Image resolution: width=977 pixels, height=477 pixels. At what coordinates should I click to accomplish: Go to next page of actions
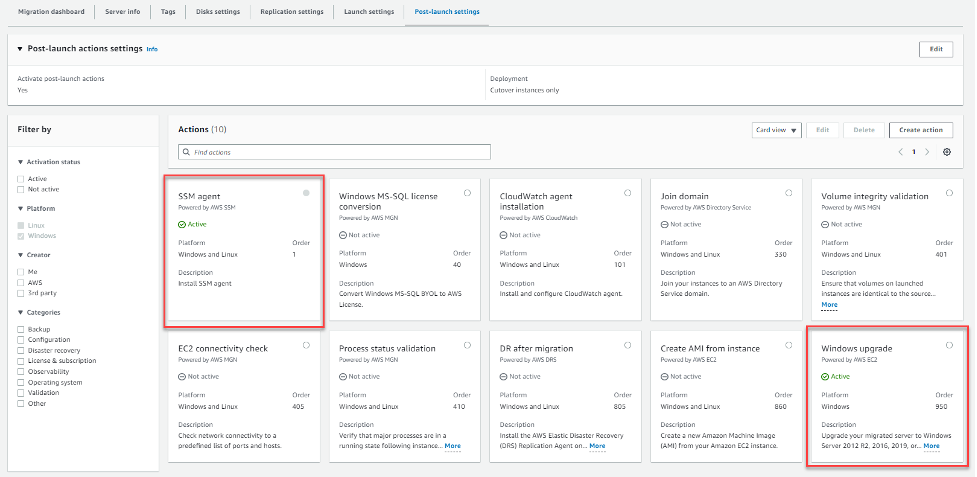[x=928, y=152]
